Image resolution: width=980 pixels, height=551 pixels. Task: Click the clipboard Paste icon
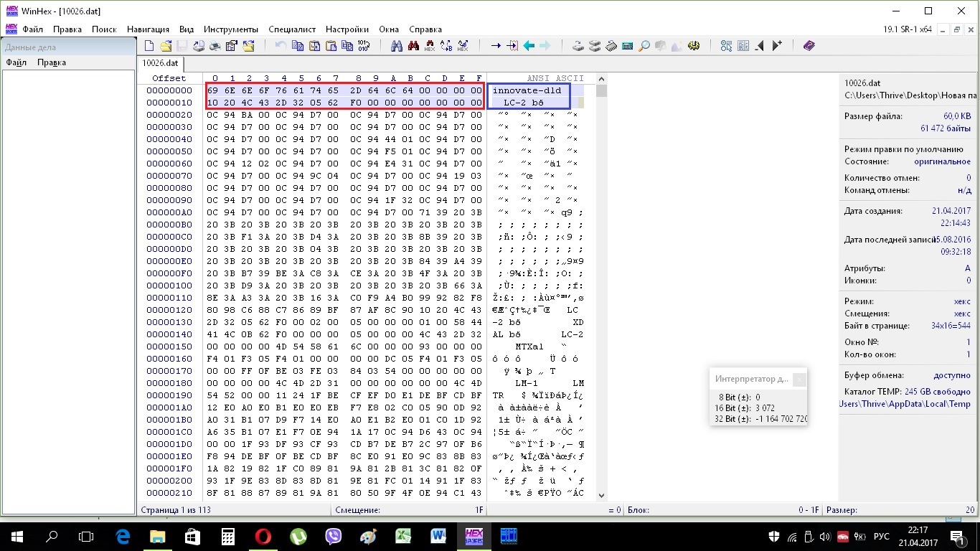pyautogui.click(x=331, y=46)
